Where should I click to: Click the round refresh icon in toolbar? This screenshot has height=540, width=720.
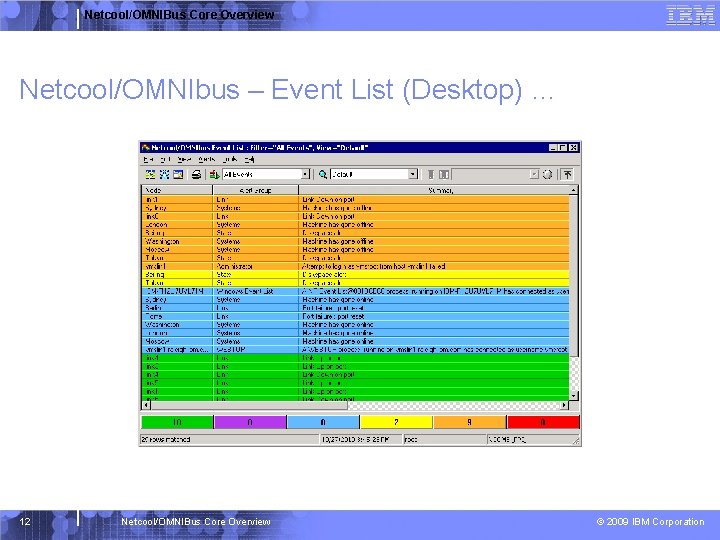[547, 174]
